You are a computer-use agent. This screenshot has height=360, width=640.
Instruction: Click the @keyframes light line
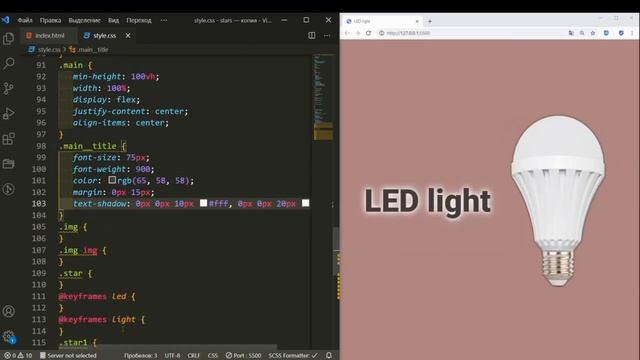coord(102,320)
